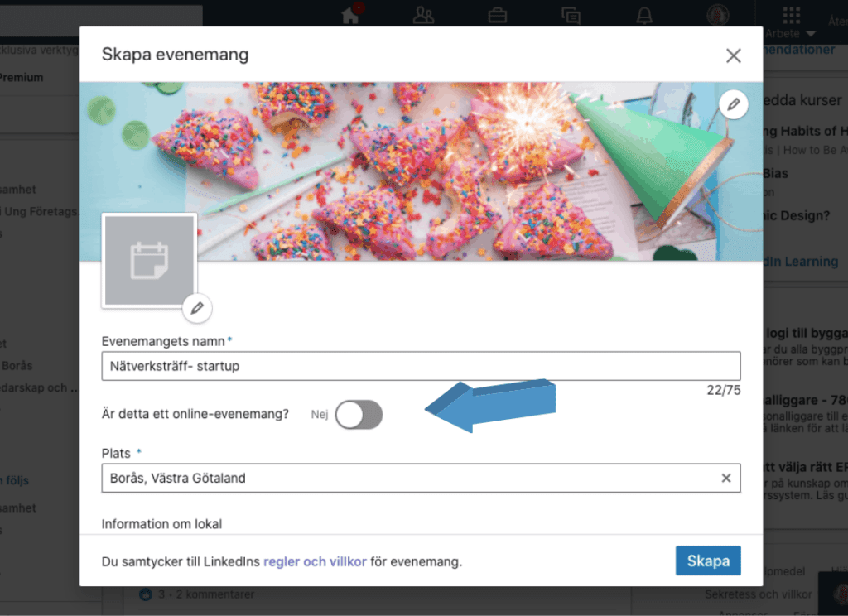Clear the Plats field with X icon

[x=725, y=478]
